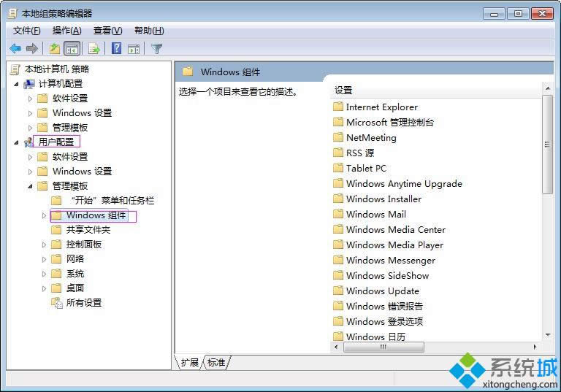Click the Windows Mail folder icon
Screen dimensions: 561x392
point(338,214)
